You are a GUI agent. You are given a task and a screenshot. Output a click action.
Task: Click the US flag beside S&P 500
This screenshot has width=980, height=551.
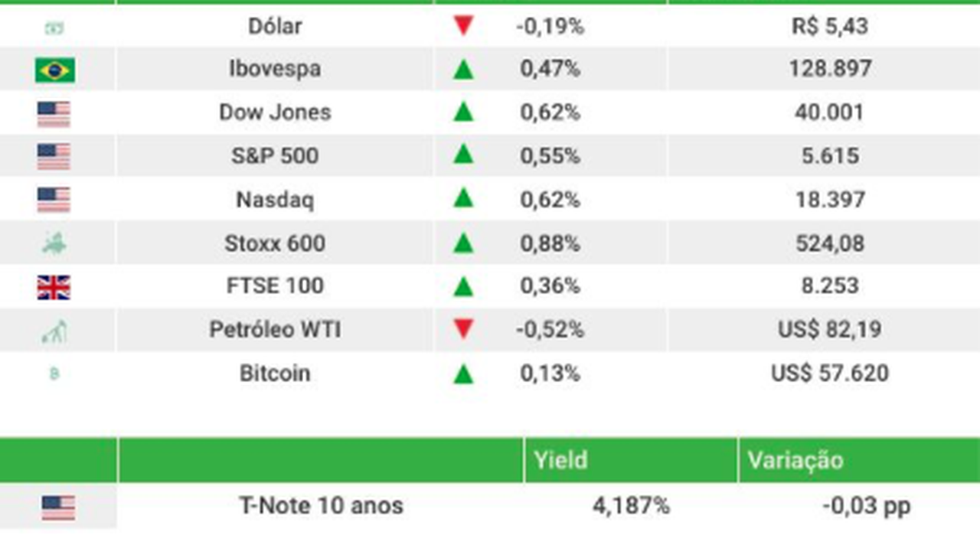54,157
